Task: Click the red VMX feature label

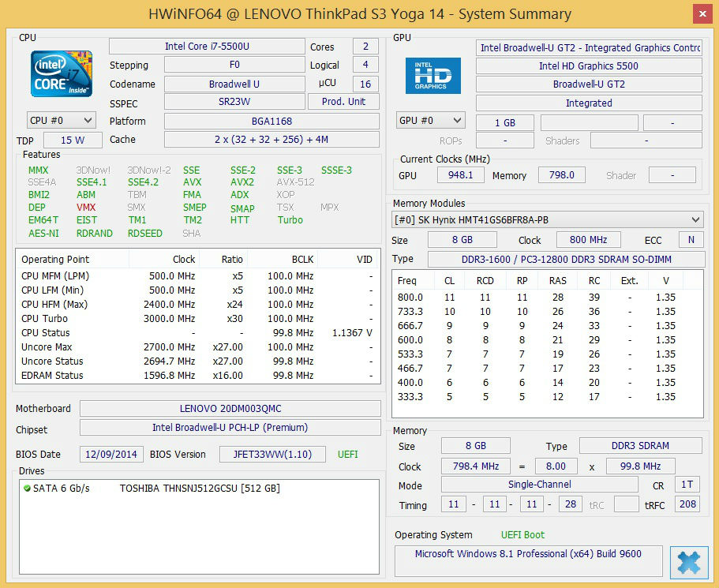Action: (86, 208)
